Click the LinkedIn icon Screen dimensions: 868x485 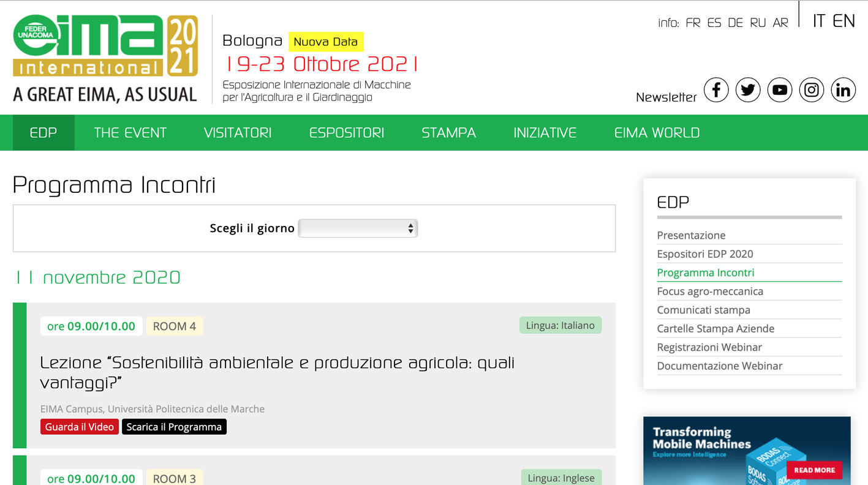pos(843,90)
